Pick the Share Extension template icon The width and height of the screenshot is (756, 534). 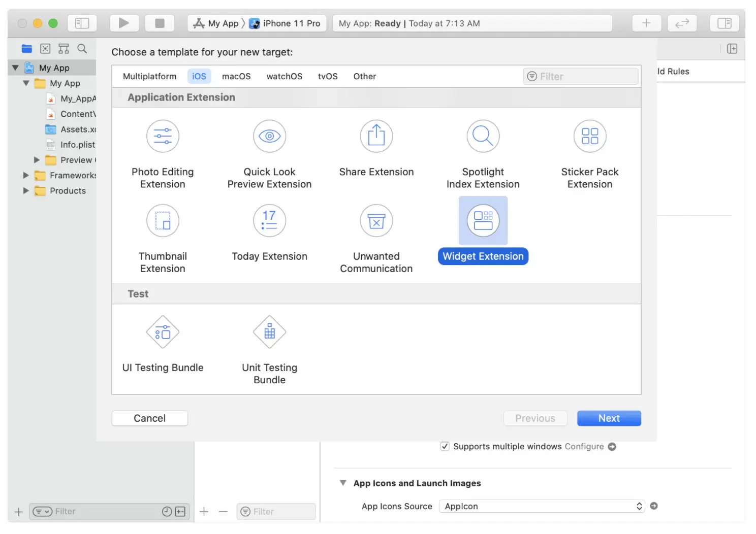tap(376, 136)
